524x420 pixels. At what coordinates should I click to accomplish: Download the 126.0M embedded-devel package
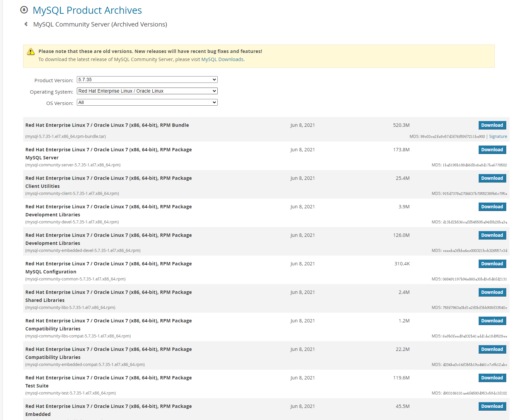[492, 235]
